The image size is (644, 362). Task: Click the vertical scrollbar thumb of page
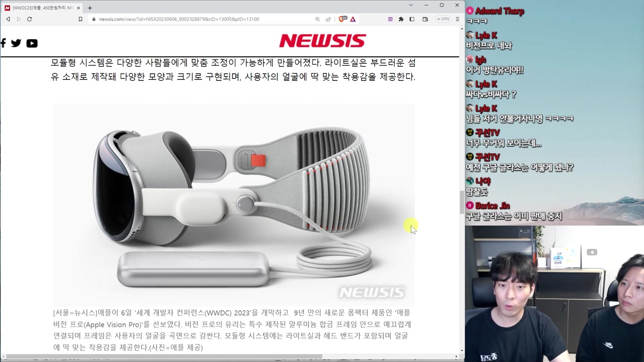click(462, 202)
